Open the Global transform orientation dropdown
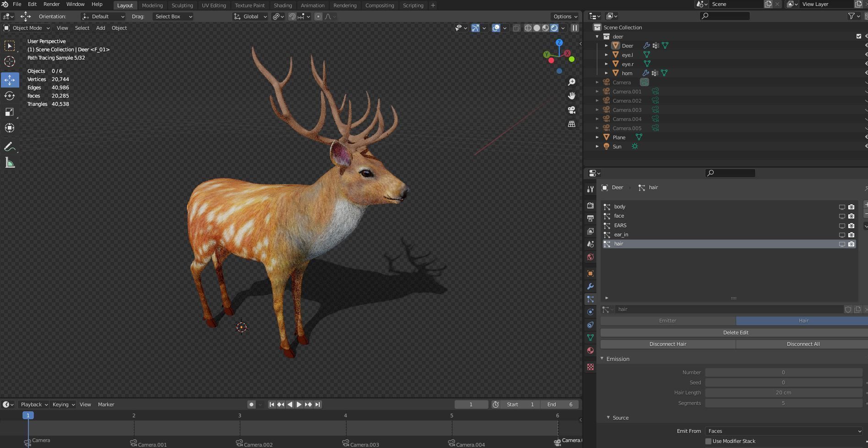Image resolution: width=868 pixels, height=448 pixels. (251, 16)
